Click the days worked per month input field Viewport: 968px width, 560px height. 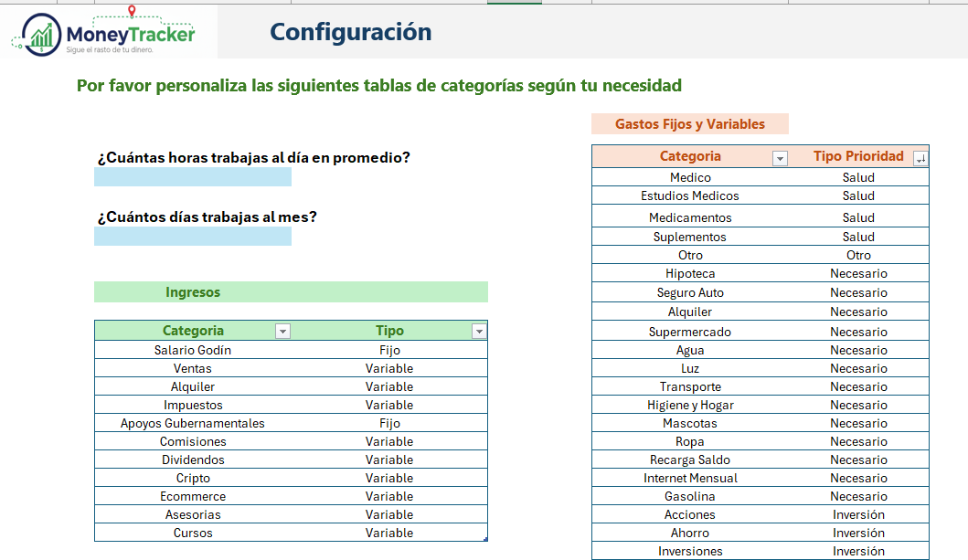point(193,237)
